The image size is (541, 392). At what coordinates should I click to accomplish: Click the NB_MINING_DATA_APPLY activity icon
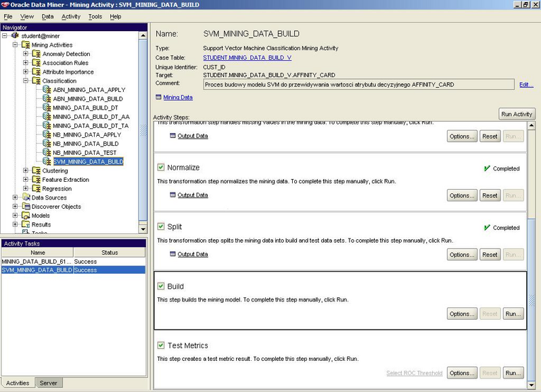47,134
